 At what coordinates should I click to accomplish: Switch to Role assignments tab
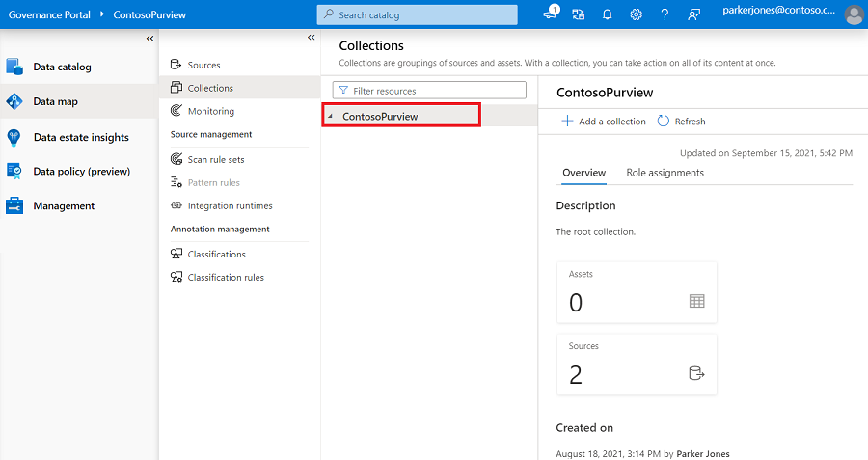(x=665, y=173)
